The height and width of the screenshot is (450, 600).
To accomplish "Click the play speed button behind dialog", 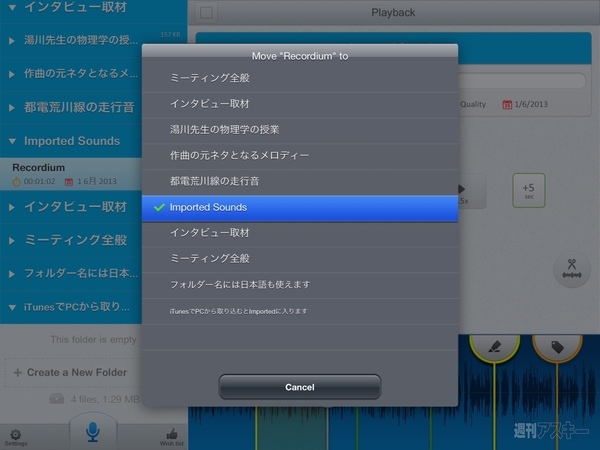I will click(471, 191).
